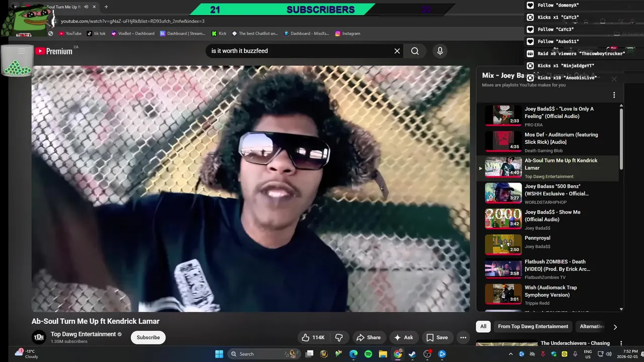The width and height of the screenshot is (644, 362).
Task: Open the Instagram bookmark
Action: (x=348, y=34)
